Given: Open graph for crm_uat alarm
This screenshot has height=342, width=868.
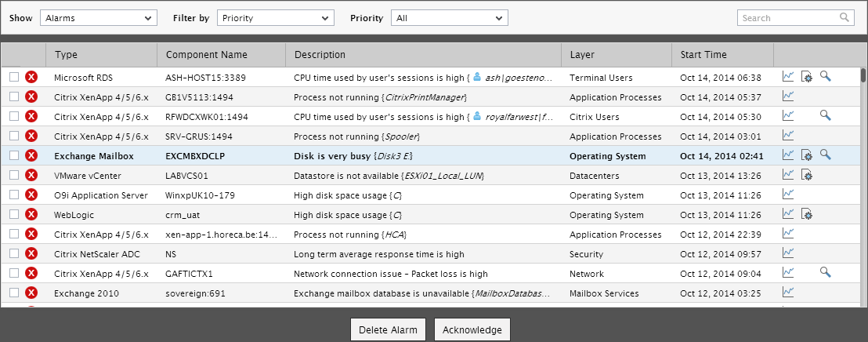Looking at the screenshot, I should click(788, 213).
